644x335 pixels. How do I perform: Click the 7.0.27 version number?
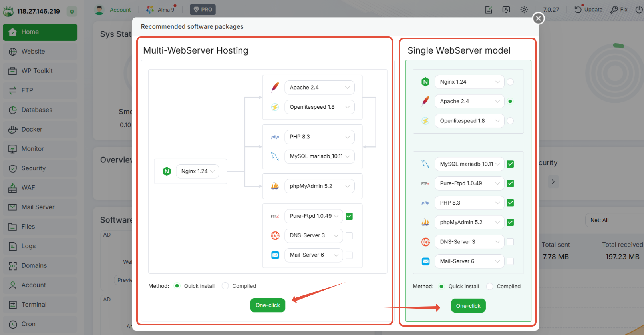[x=551, y=10]
